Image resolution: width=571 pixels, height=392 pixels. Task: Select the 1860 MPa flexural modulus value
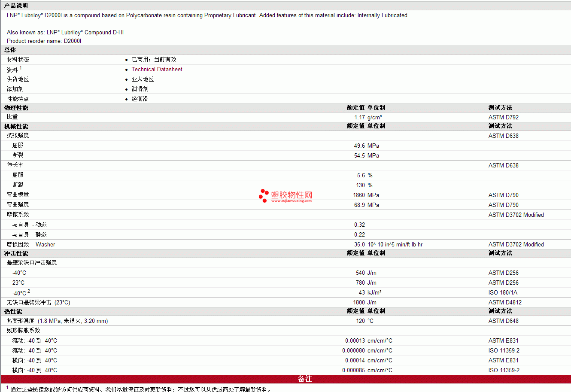click(366, 195)
